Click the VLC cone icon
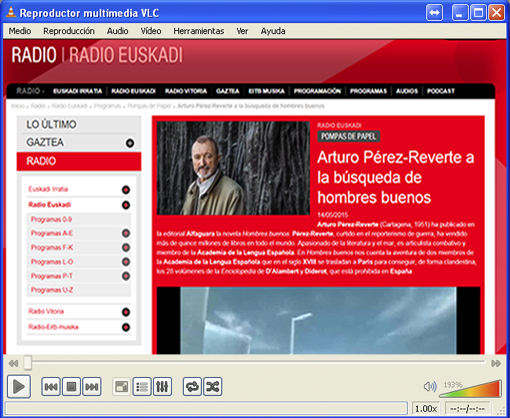 coord(11,13)
